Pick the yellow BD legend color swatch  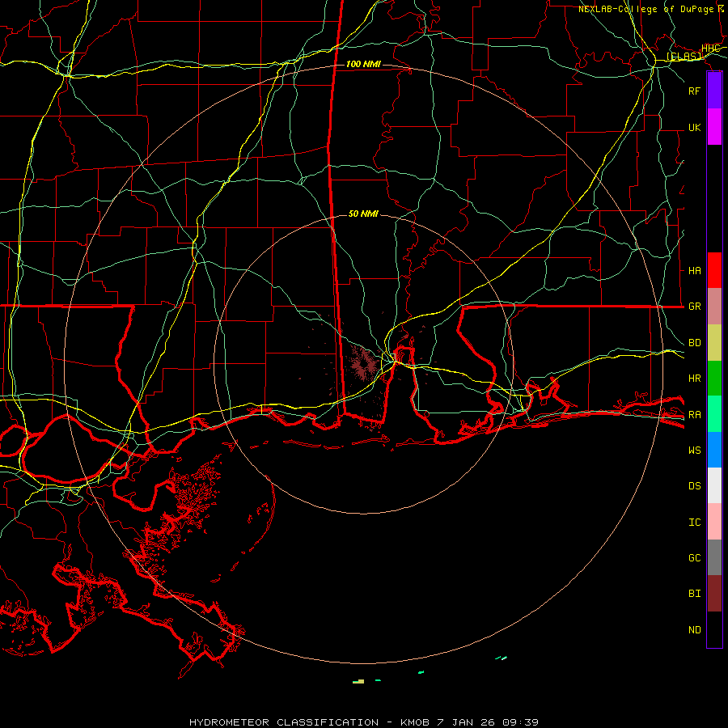click(714, 343)
